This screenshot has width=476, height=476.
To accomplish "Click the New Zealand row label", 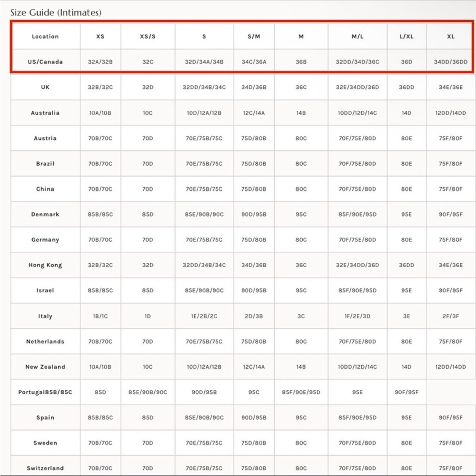I will (x=45, y=367).
